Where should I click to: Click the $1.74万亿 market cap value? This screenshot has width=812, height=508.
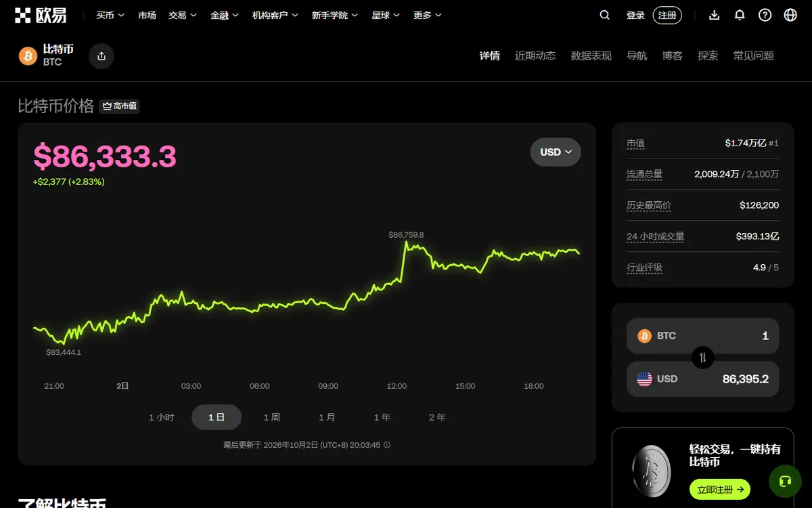(x=745, y=144)
